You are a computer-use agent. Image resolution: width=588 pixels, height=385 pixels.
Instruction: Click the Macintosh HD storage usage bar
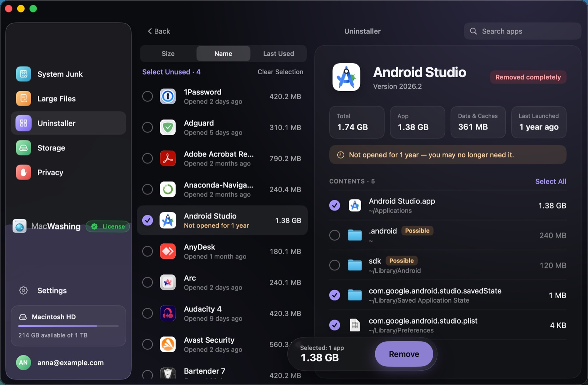[68, 326]
